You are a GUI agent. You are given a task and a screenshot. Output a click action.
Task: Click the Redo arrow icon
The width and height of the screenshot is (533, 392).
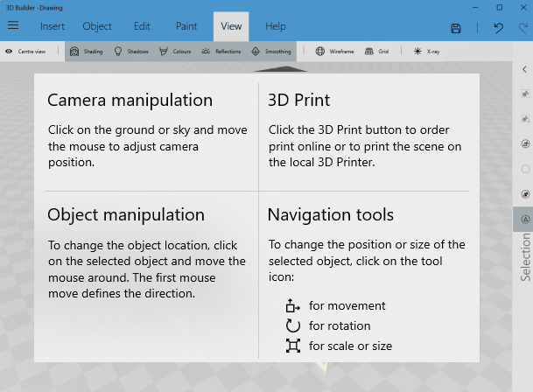tap(521, 28)
